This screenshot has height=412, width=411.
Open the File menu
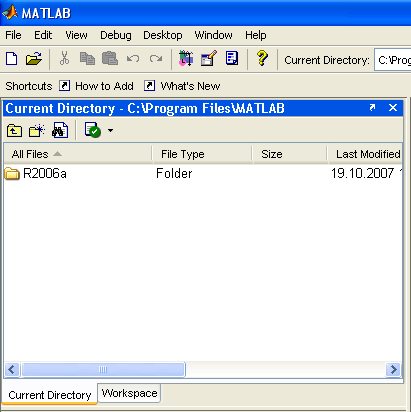point(13,35)
